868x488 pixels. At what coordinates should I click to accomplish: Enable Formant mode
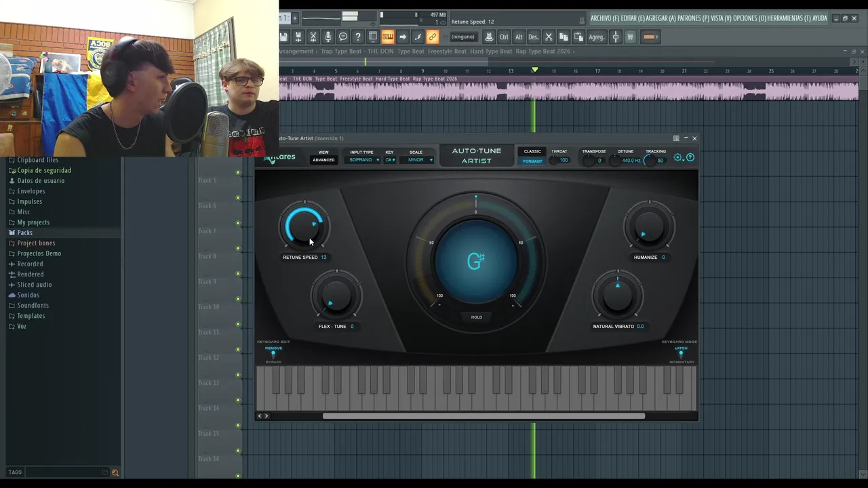(532, 161)
